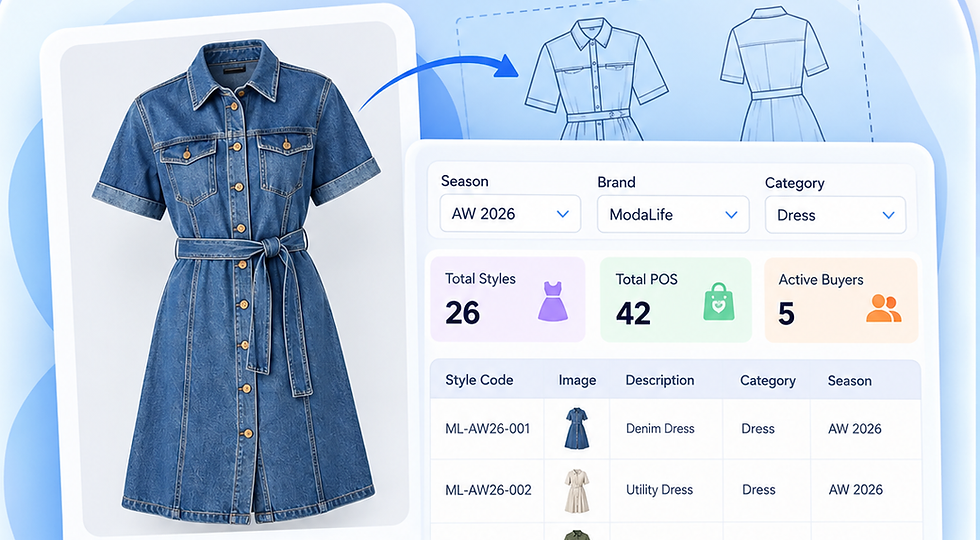980x540 pixels.
Task: Sort by the Season column header in table
Action: point(849,381)
